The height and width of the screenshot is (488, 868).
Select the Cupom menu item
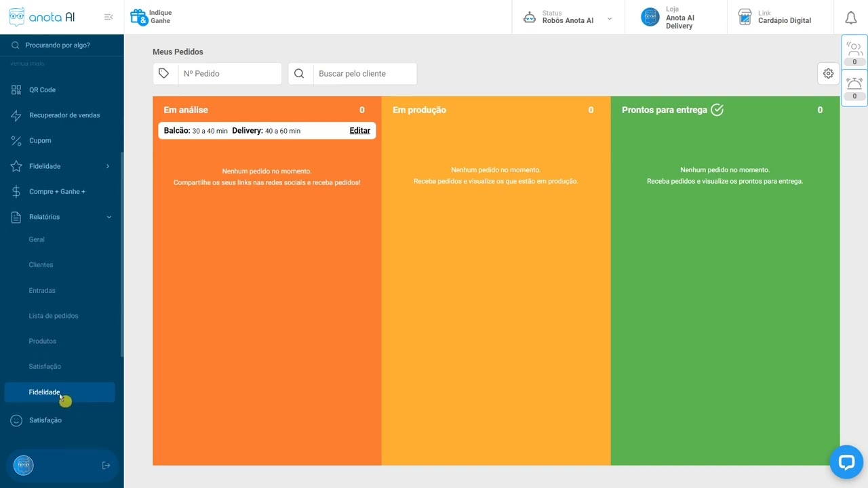coord(40,140)
